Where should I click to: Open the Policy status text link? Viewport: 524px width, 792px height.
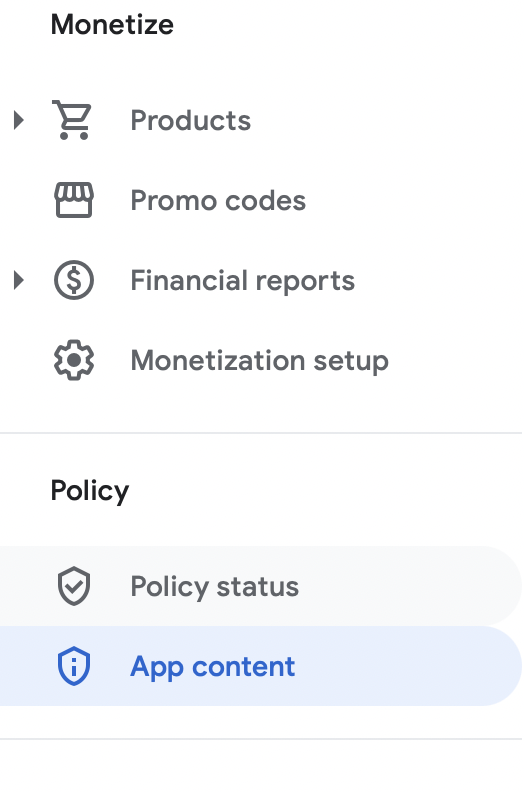[x=214, y=587]
